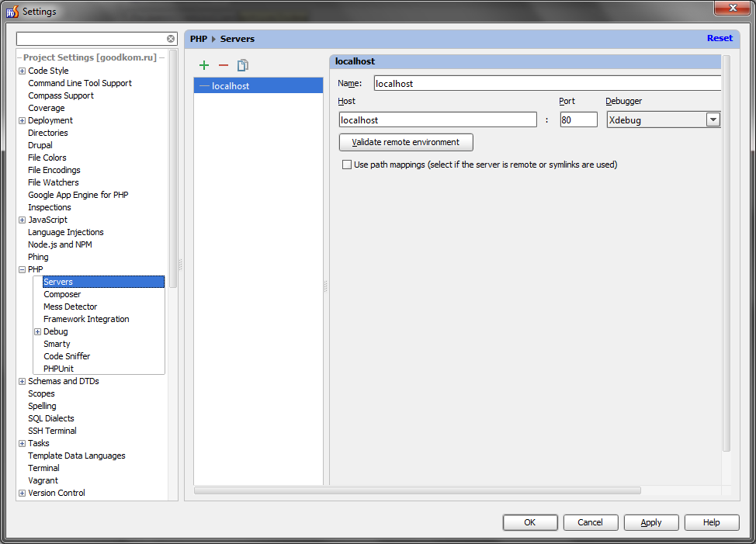756x544 pixels.
Task: Open Google App Engine for PHP
Action: point(78,195)
